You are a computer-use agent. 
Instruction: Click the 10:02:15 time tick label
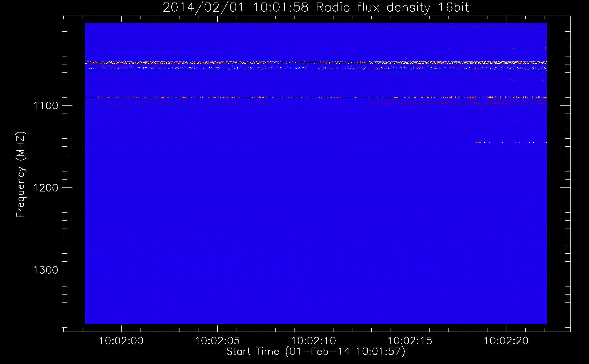[410, 341]
